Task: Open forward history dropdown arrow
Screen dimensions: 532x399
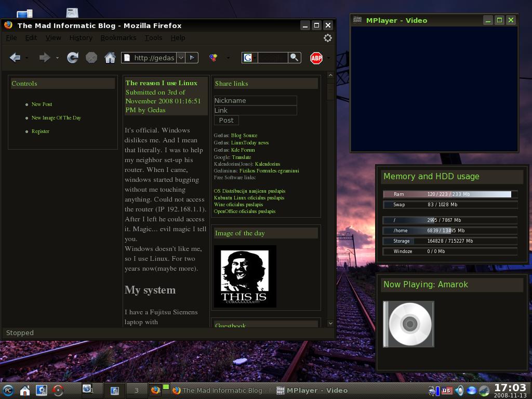Action: click(x=57, y=58)
